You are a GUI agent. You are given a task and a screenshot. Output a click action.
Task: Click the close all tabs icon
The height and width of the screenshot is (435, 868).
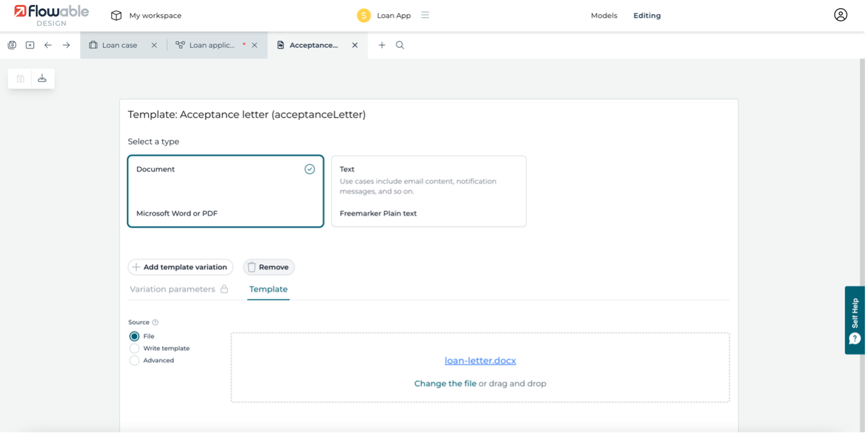(x=30, y=45)
